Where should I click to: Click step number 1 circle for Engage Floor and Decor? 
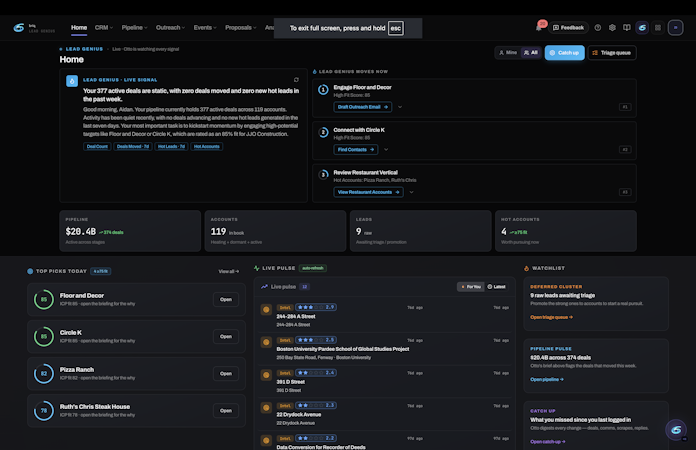tap(323, 90)
